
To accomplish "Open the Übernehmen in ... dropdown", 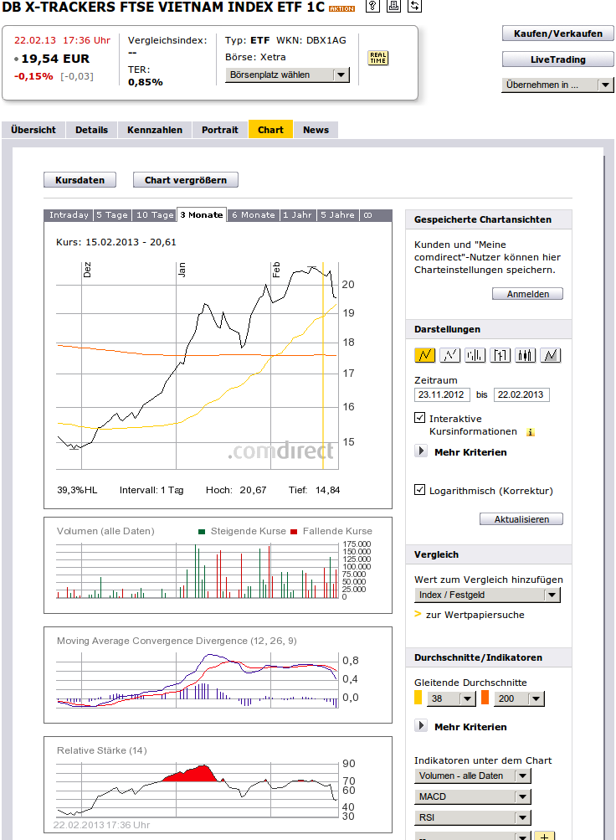I will (x=557, y=85).
